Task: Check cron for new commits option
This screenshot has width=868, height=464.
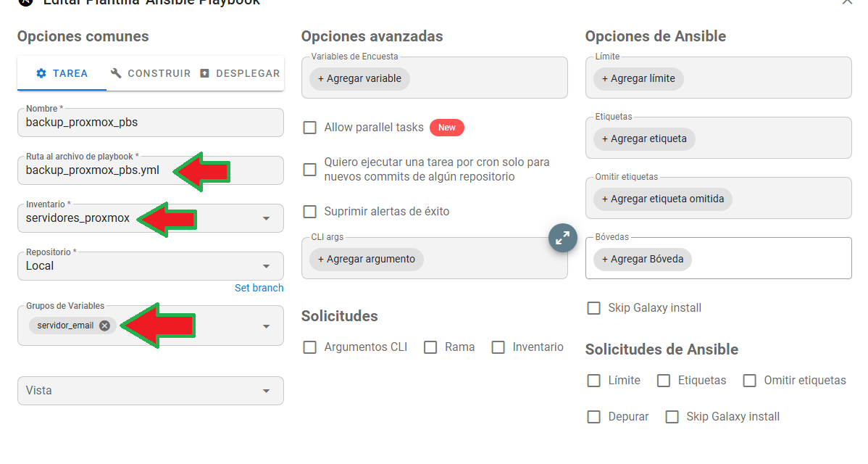Action: tap(310, 170)
